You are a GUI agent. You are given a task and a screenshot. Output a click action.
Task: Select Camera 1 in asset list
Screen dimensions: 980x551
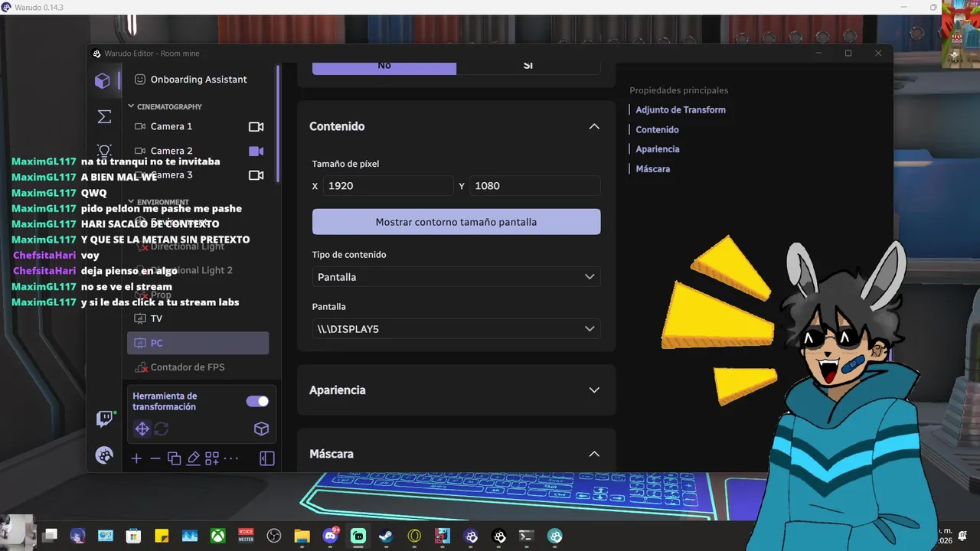(x=171, y=127)
